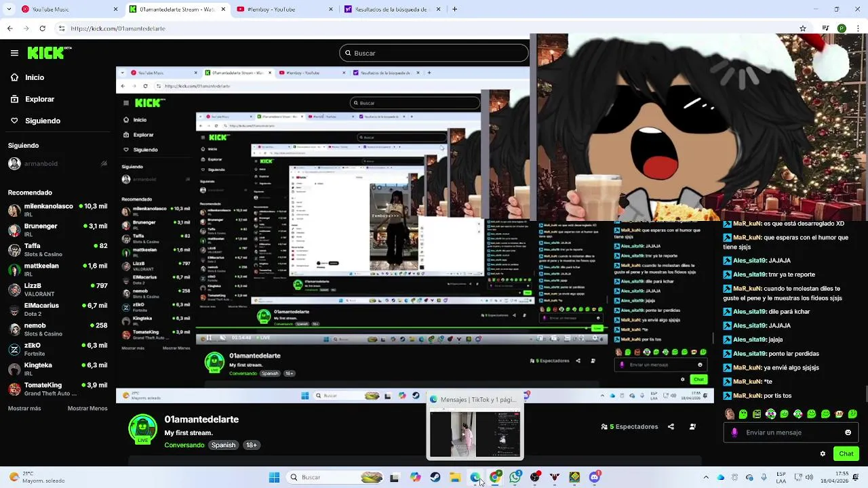868x488 pixels.
Task: Open the Conversando category link
Action: tap(184, 445)
